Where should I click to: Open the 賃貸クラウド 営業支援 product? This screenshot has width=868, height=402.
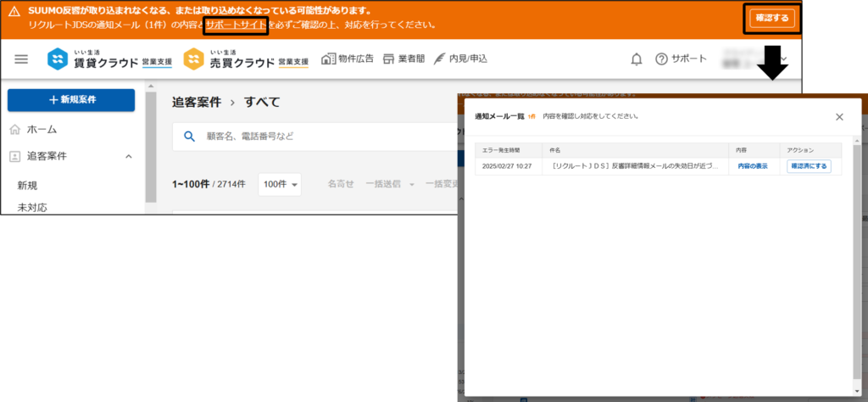click(109, 59)
